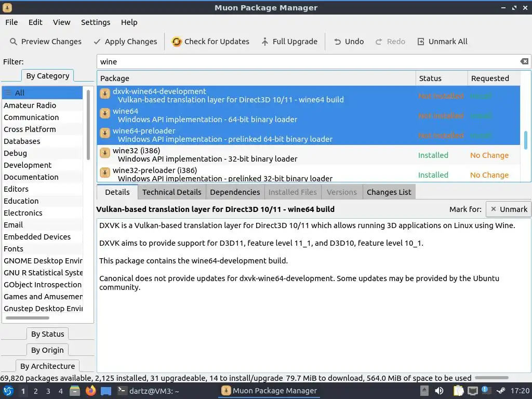Click wine32-preloader (i386) package icon
The height and width of the screenshot is (399, 532).
pos(105,172)
